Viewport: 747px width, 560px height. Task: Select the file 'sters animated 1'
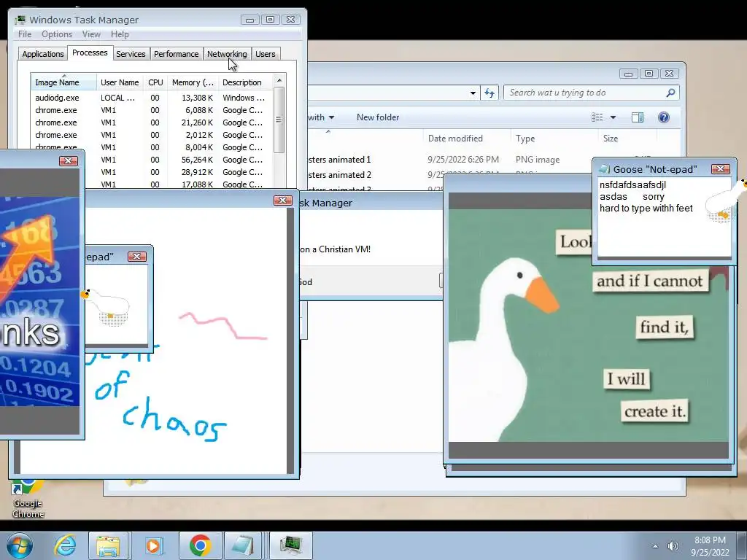339,160
